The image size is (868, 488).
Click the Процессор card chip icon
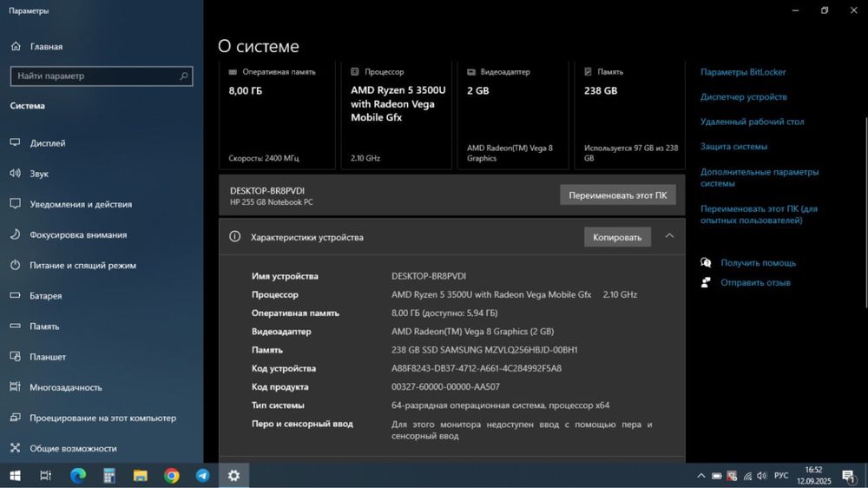click(x=355, y=71)
